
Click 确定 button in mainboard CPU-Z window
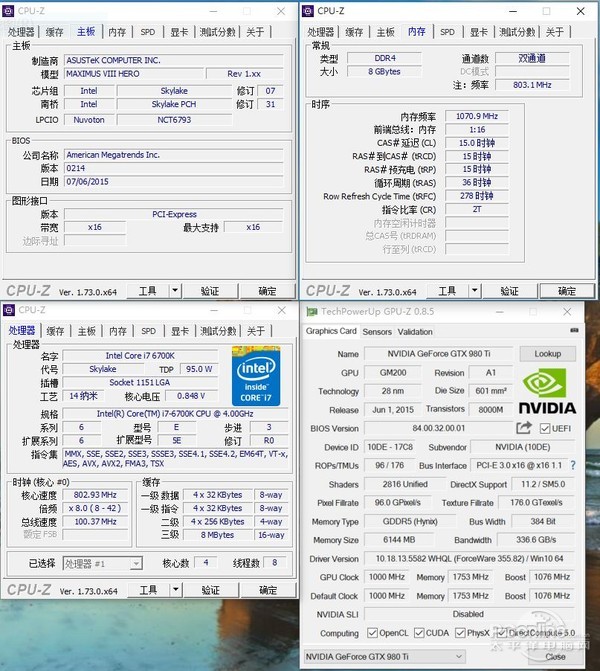coord(267,291)
